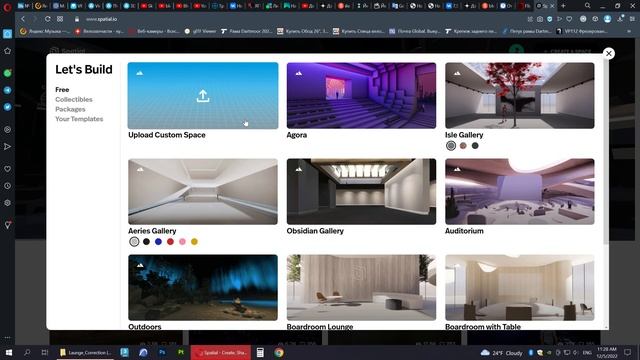Click the Obsidian Gallery title text
640x360 pixels.
pyautogui.click(x=315, y=231)
